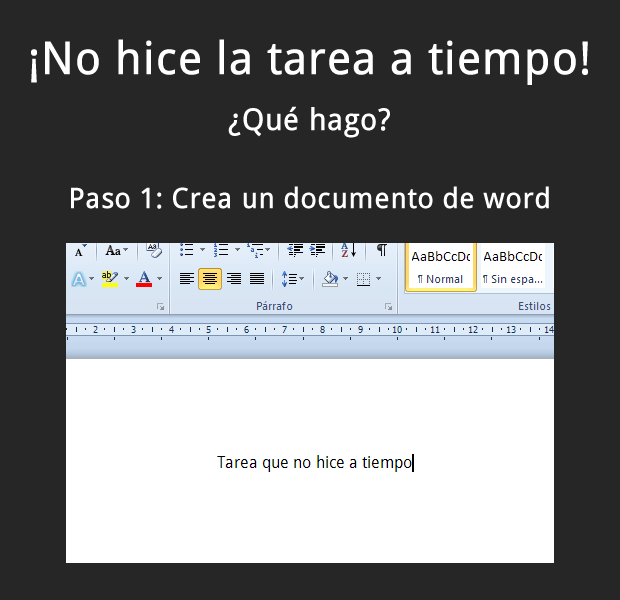Image resolution: width=620 pixels, height=600 pixels.
Task: Toggle the show paragraph marks ¶ button
Action: click(382, 250)
